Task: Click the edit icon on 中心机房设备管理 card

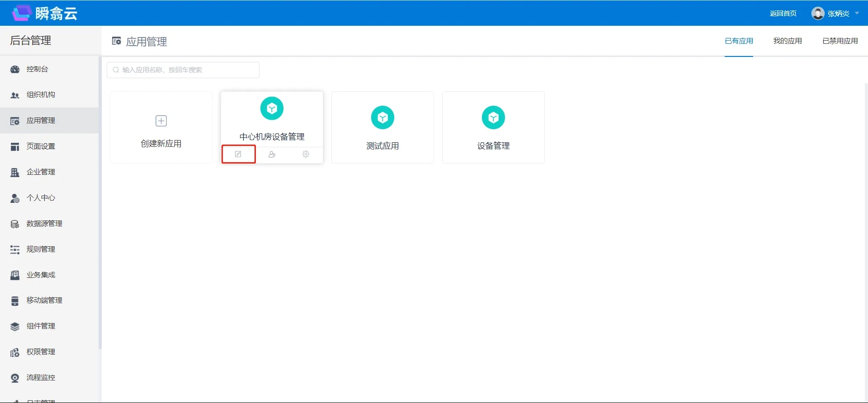Action: coord(238,155)
